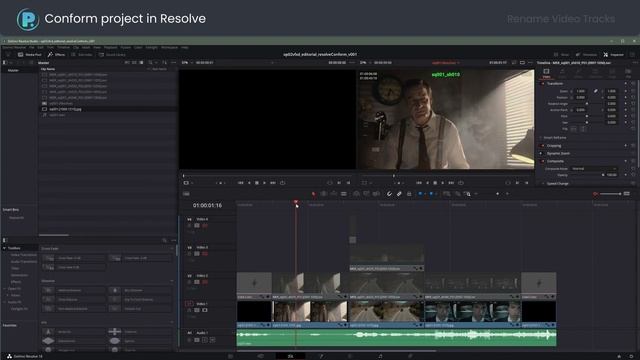Viewport: 640px width, 360px height.
Task: Click the V1 destination control
Action: coord(189,304)
